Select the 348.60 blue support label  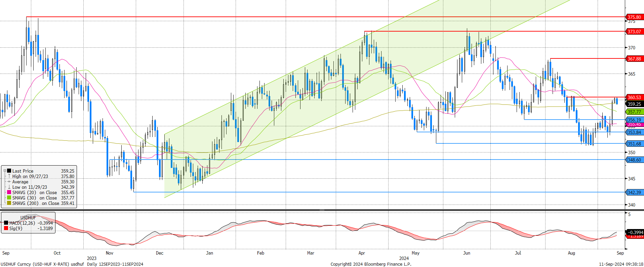pyautogui.click(x=634, y=160)
